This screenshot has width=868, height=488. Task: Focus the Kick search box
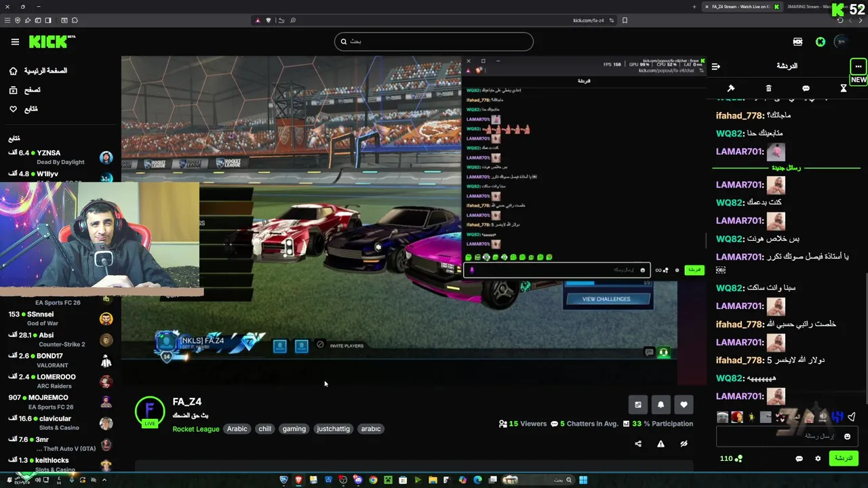coord(433,41)
